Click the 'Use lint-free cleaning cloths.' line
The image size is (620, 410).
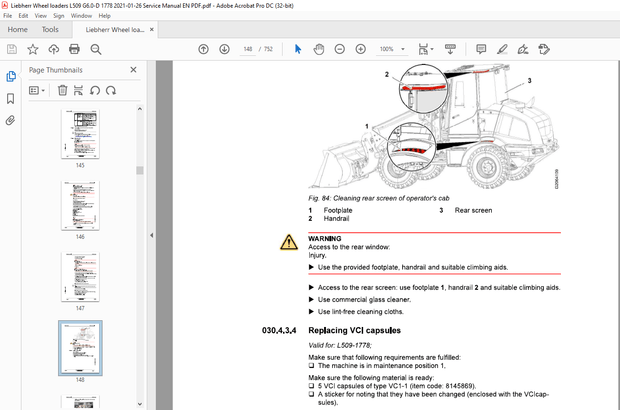[361, 312]
